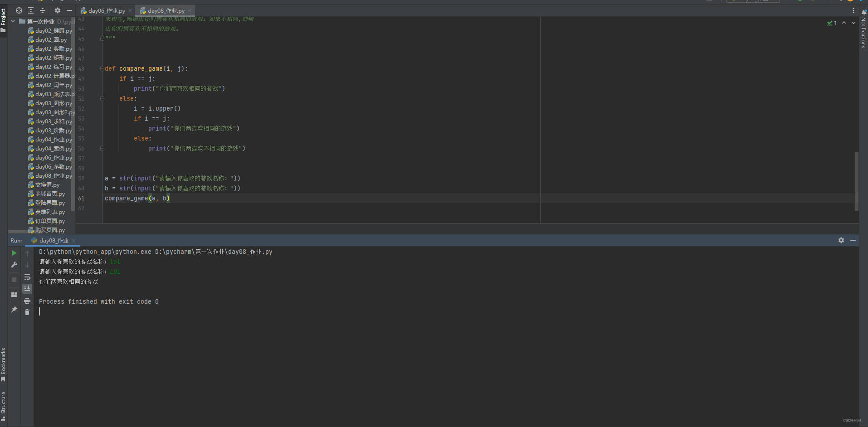Go to previous highlighted problem arrow
Image resolution: width=868 pixels, height=427 pixels.
click(844, 23)
